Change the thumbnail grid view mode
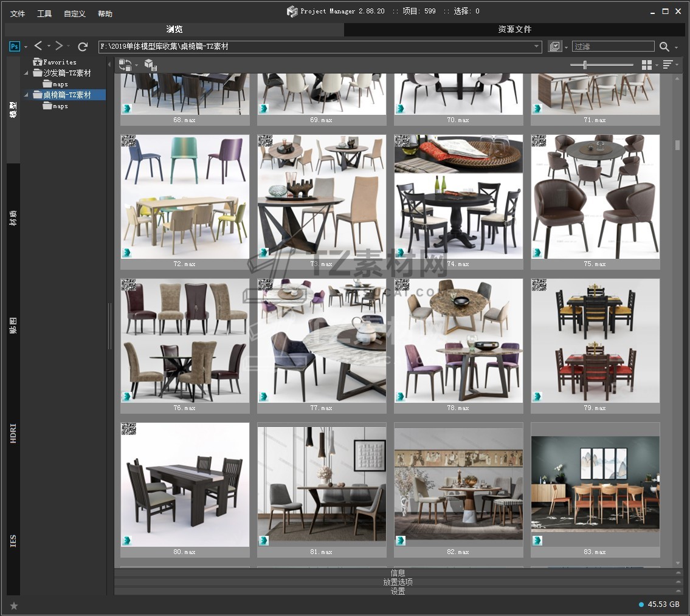The width and height of the screenshot is (690, 616). 647,65
